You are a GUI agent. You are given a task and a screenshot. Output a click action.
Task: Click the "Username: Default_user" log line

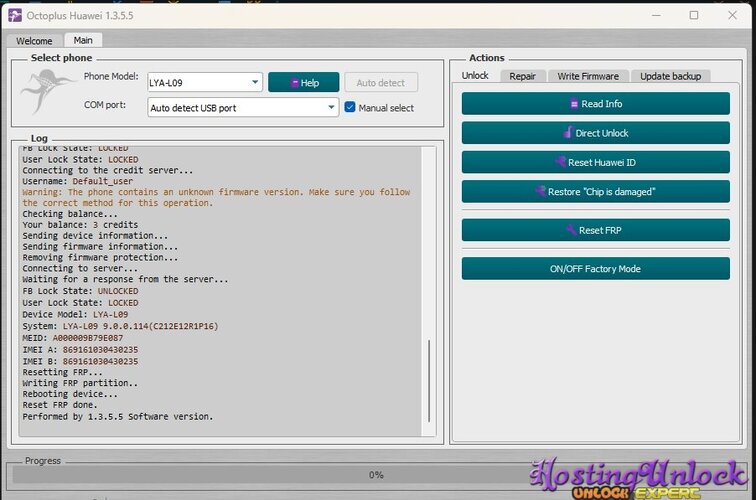78,181
